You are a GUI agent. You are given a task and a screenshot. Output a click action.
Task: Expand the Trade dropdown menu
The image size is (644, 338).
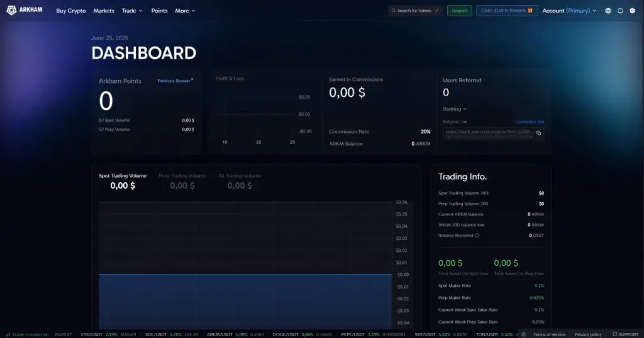pos(132,11)
